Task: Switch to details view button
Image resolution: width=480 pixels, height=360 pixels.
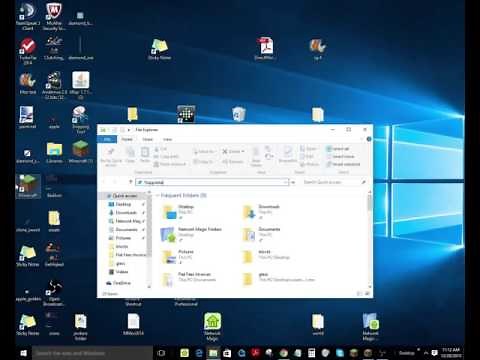Action: tap(360, 294)
